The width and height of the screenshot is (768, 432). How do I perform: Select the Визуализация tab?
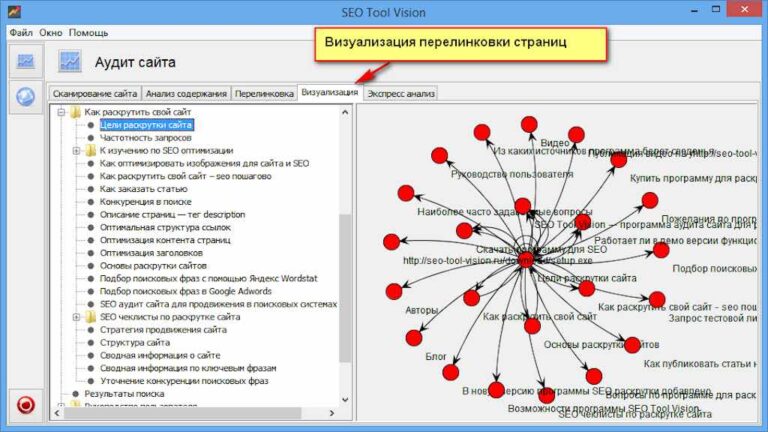[330, 92]
